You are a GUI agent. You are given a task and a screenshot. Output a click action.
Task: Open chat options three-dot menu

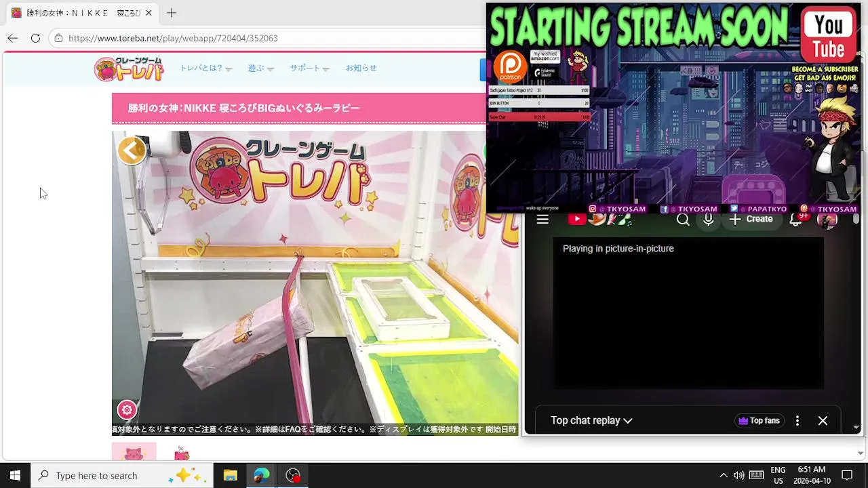[797, 421]
